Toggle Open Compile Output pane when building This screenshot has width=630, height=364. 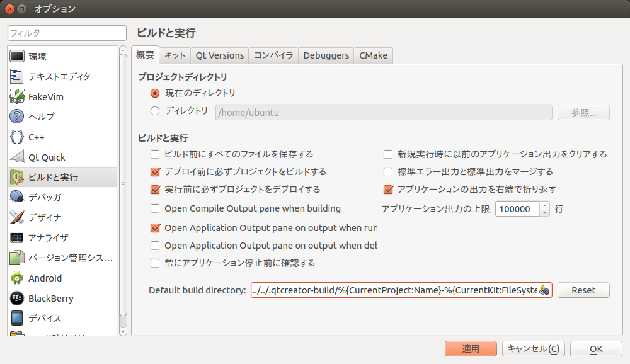tap(155, 208)
